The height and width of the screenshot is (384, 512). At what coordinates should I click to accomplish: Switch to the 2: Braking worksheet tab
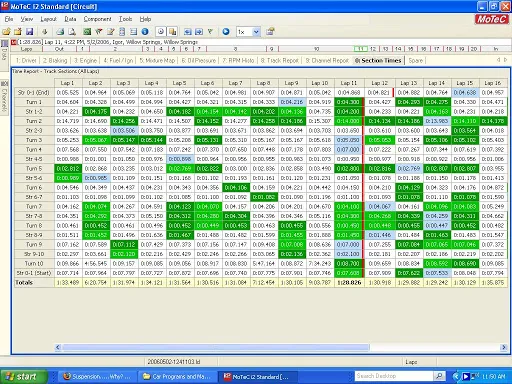coord(55,60)
